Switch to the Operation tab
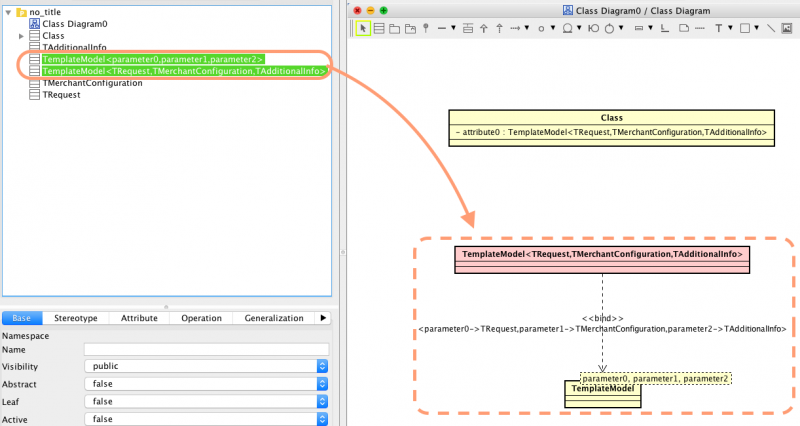The height and width of the screenshot is (426, 800). tap(202, 318)
